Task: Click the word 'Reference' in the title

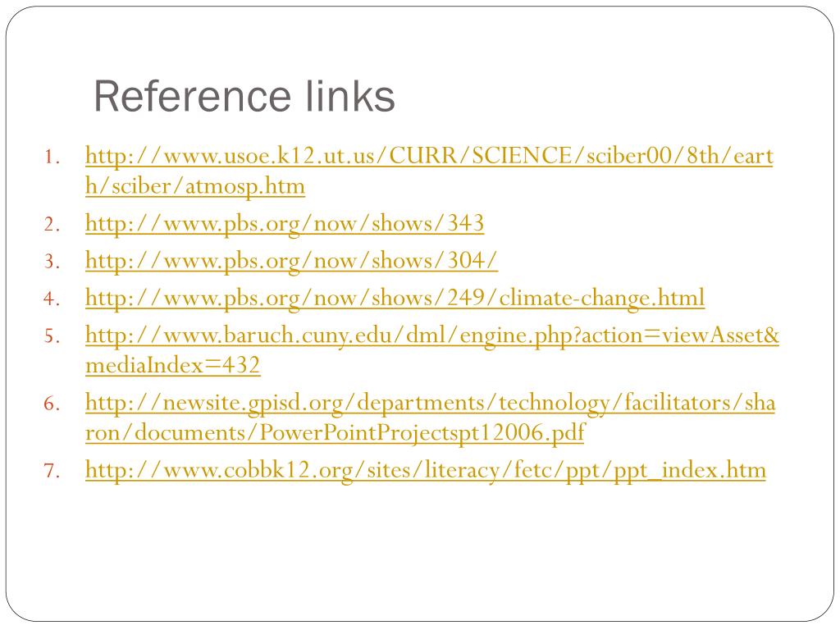Action: [192, 97]
